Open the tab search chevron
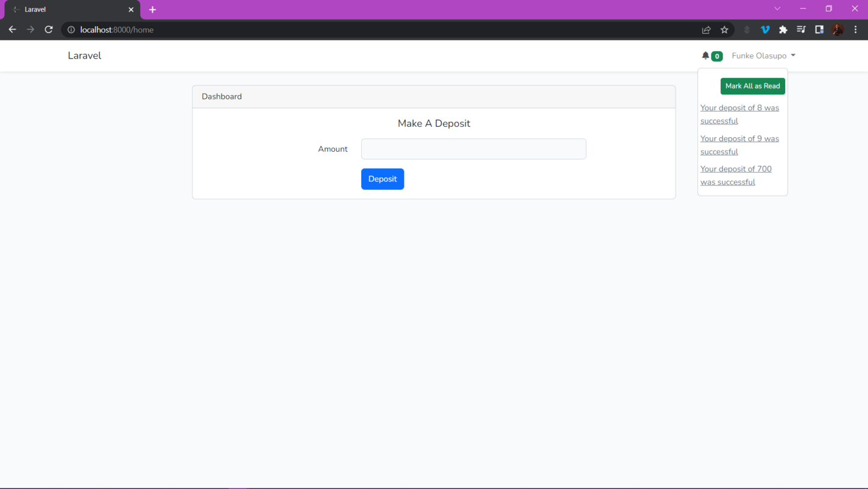This screenshot has height=489, width=868. tap(777, 9)
